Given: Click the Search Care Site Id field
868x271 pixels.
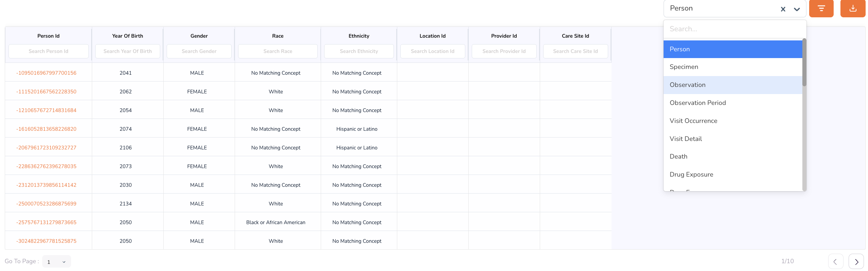Looking at the screenshot, I should [x=575, y=51].
